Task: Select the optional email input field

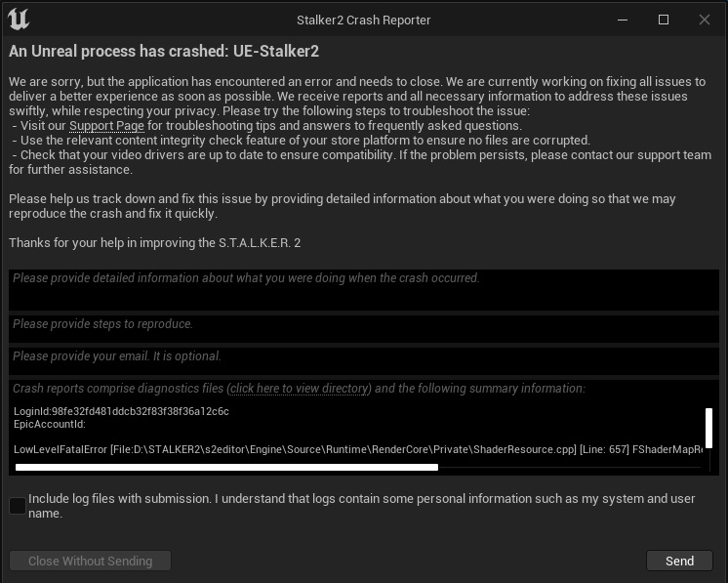Action: [364, 361]
